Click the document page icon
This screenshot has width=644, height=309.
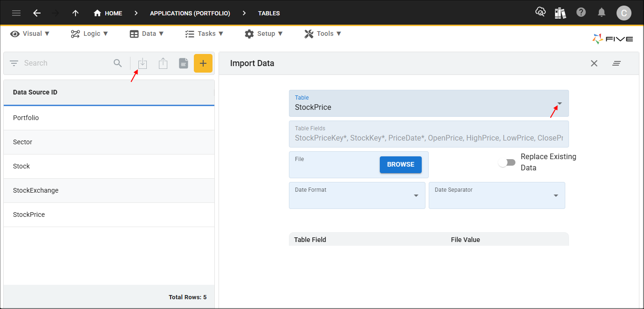coord(184,63)
